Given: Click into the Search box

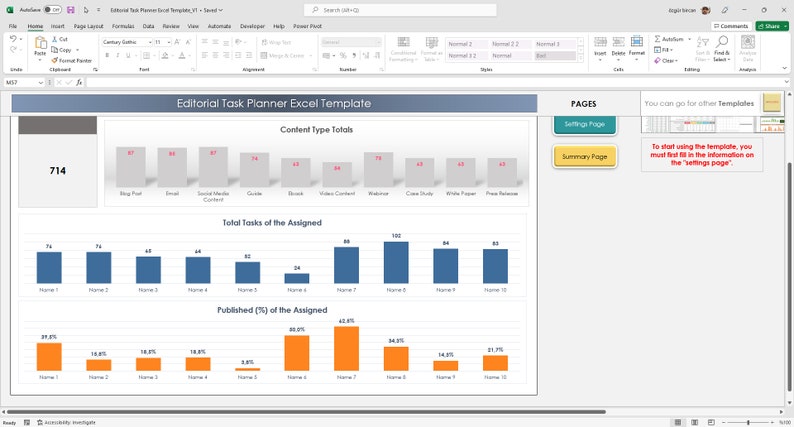Looking at the screenshot, I should (400, 10).
